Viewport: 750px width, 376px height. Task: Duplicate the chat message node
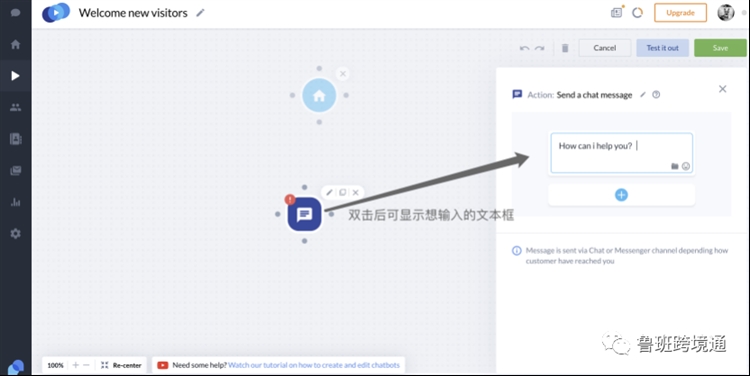click(x=342, y=192)
